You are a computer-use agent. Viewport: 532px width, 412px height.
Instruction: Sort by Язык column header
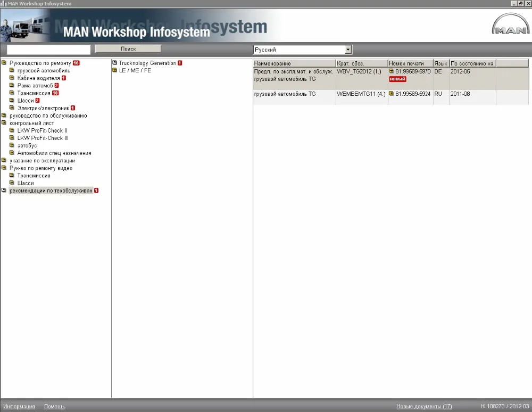point(441,63)
